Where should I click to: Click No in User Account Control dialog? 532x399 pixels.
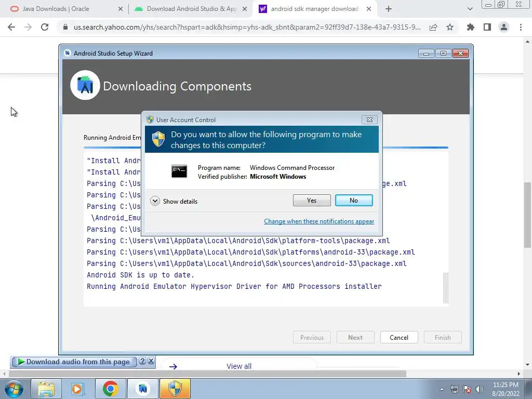click(x=353, y=200)
